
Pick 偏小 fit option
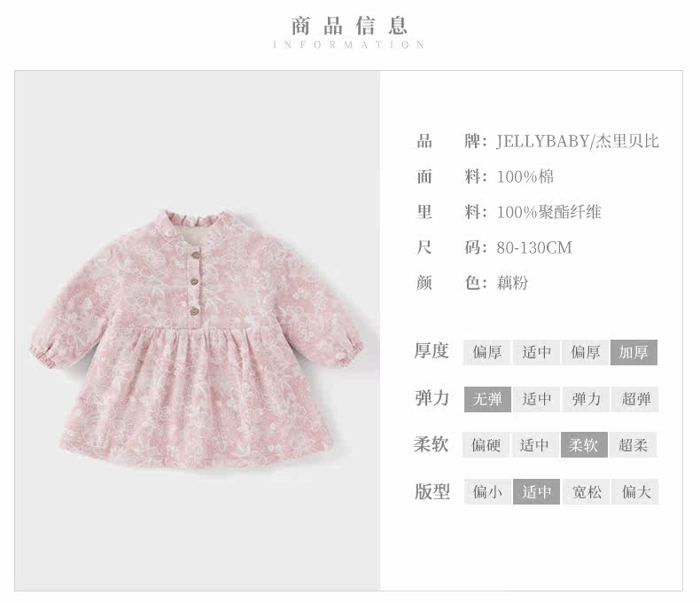pyautogui.click(x=487, y=492)
